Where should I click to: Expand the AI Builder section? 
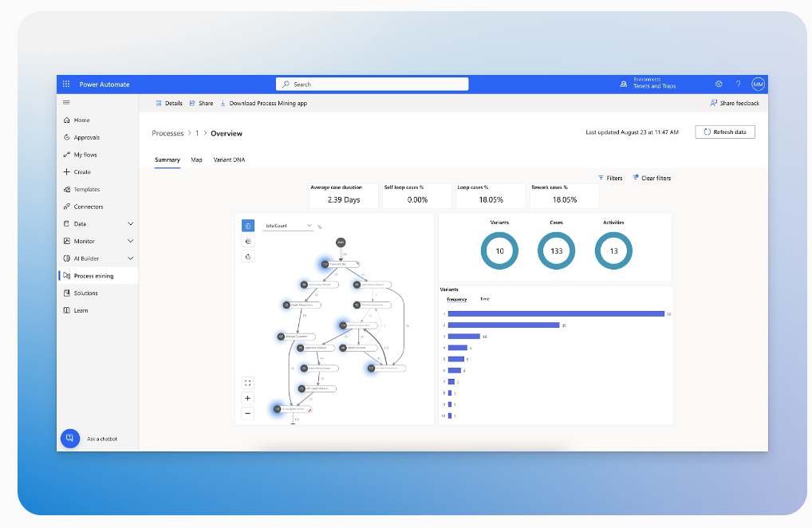(x=129, y=258)
